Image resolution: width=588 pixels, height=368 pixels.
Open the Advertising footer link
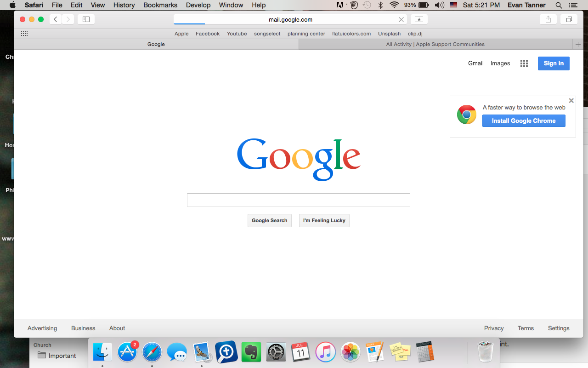coord(42,328)
